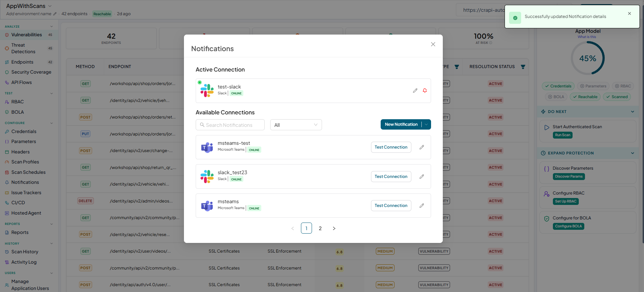The width and height of the screenshot is (644, 292).
Task: Test Connection for msteams-test
Action: point(391,147)
